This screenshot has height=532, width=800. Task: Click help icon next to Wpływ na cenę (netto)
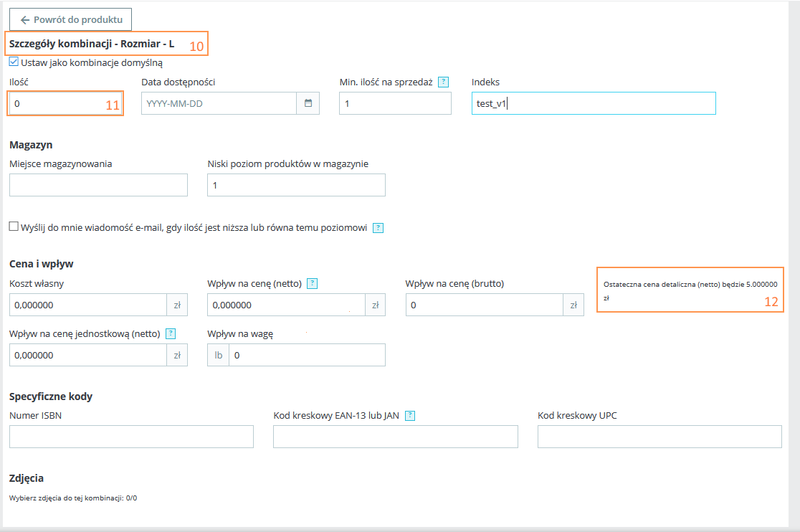click(x=312, y=283)
